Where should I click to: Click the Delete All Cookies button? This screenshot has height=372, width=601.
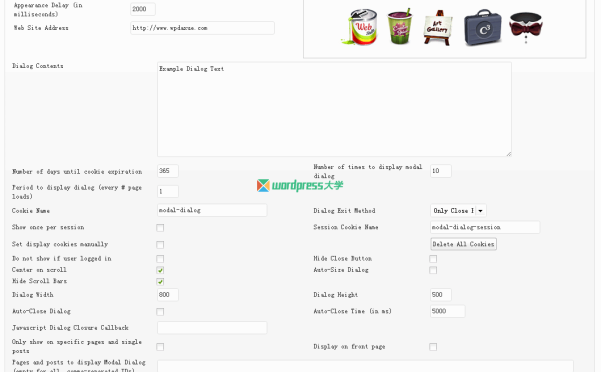point(463,244)
